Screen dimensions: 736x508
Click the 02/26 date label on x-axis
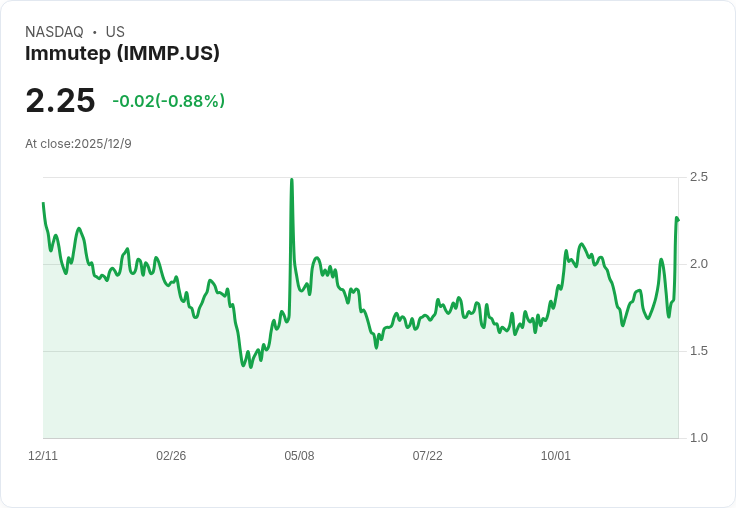click(x=171, y=456)
